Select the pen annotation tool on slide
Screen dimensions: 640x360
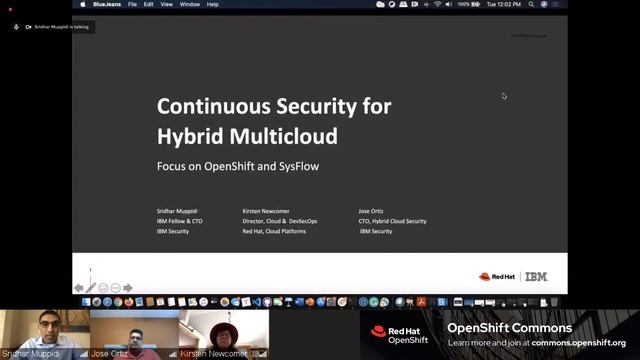(x=91, y=288)
